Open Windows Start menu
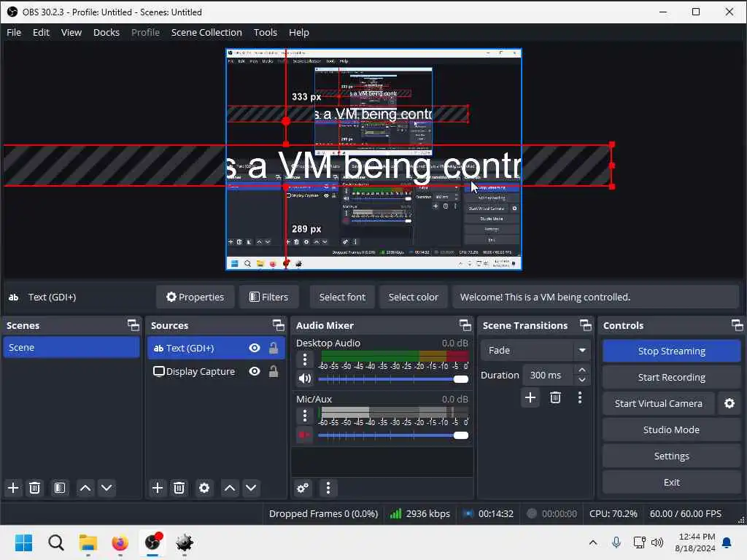This screenshot has width=747, height=560. (x=24, y=542)
